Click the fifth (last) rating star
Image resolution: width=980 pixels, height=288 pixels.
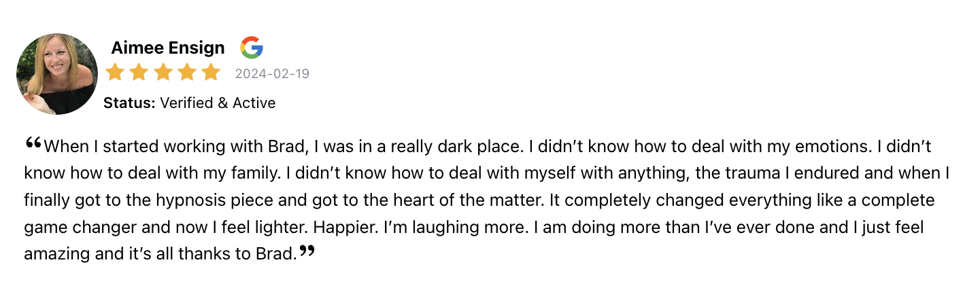(x=211, y=72)
